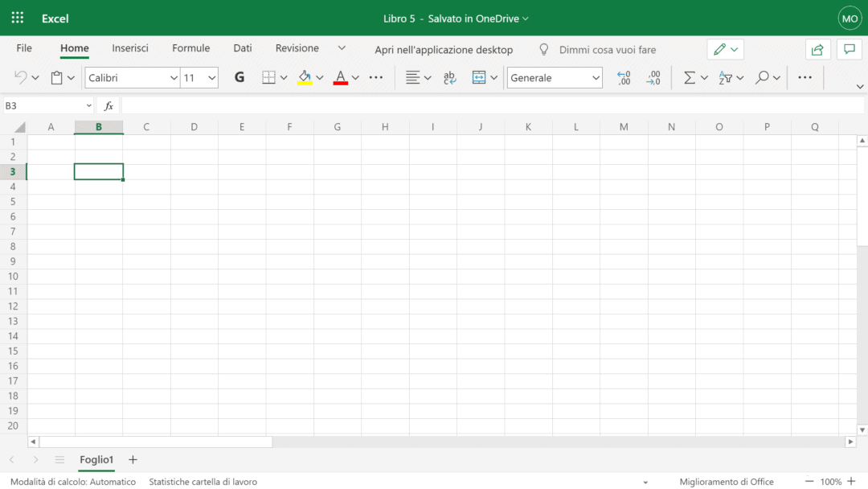Open the font size dropdown

pos(198,77)
